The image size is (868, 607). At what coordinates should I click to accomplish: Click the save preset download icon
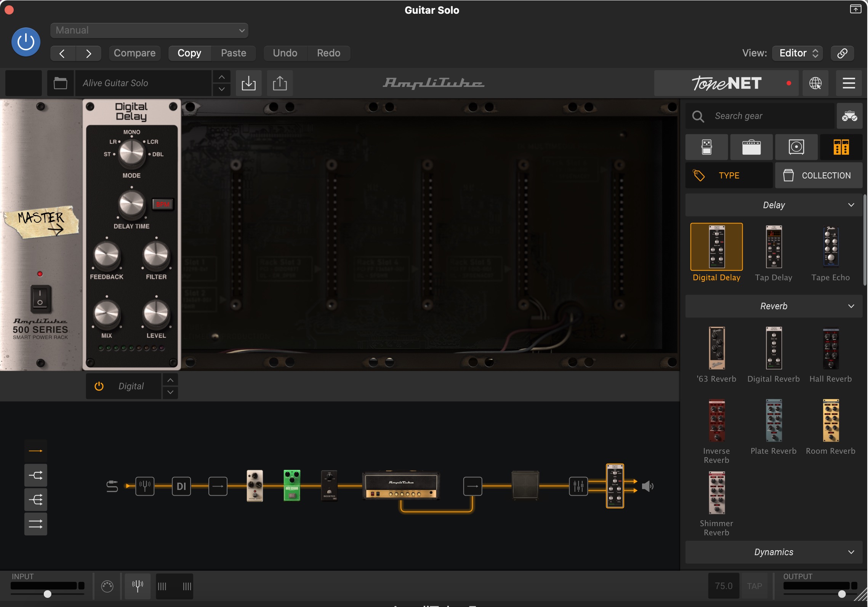[x=248, y=83]
